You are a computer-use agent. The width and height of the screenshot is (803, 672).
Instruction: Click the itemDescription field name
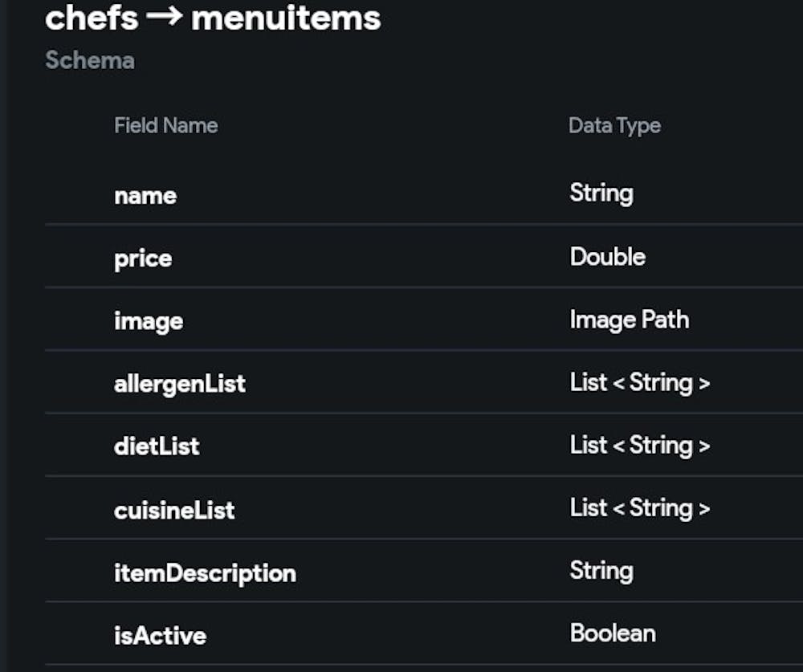[205, 573]
